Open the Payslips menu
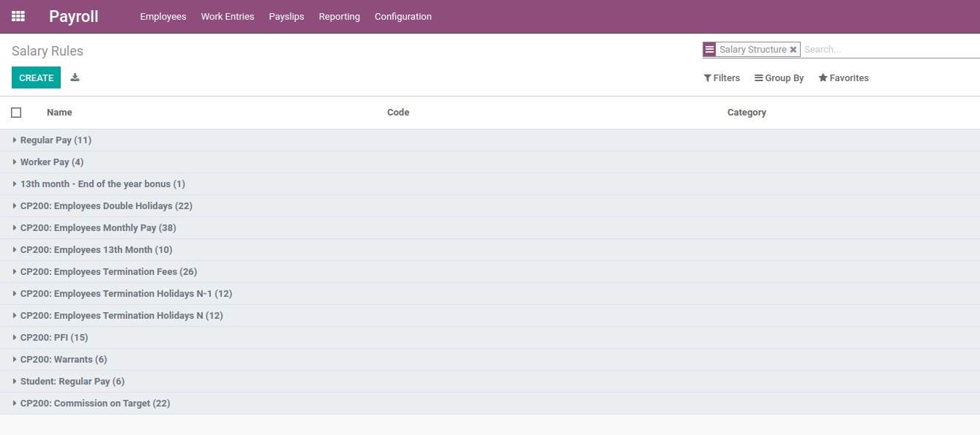980x435 pixels. [287, 16]
